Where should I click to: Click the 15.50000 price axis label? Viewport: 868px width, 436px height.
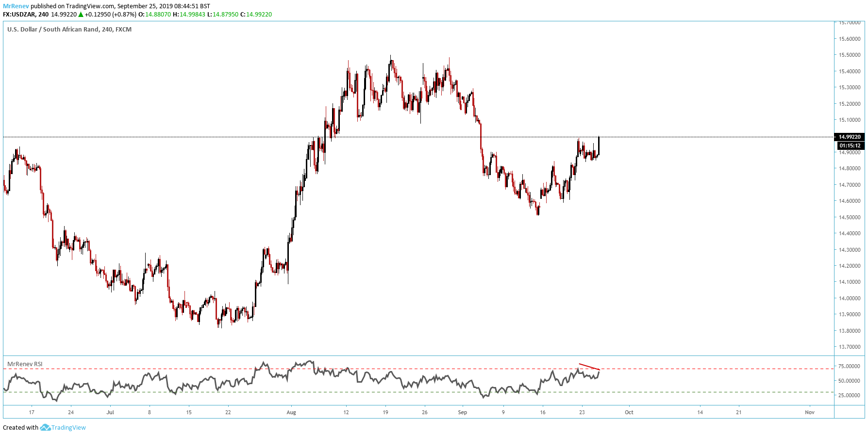[850, 55]
